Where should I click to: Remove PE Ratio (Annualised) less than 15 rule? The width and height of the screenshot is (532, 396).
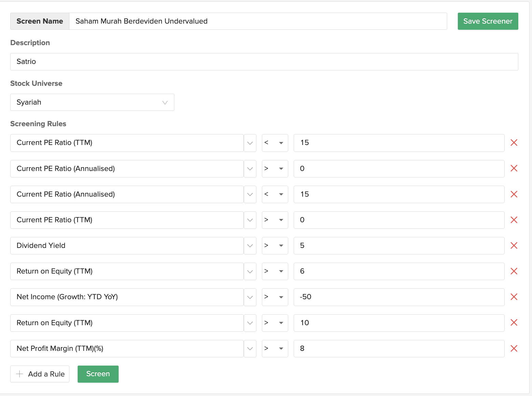pos(514,194)
